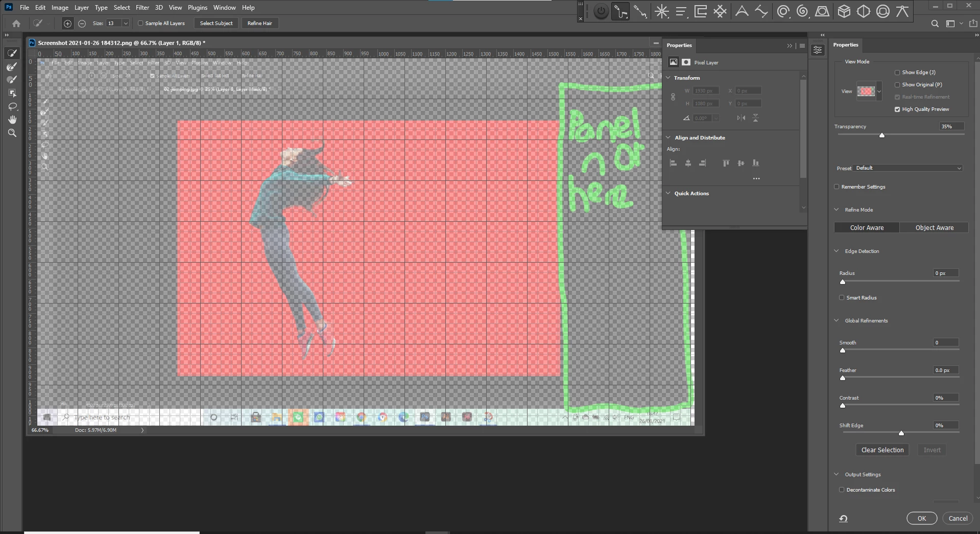Click Align Bottom Edges icon
This screenshot has width=980, height=534.
[755, 163]
